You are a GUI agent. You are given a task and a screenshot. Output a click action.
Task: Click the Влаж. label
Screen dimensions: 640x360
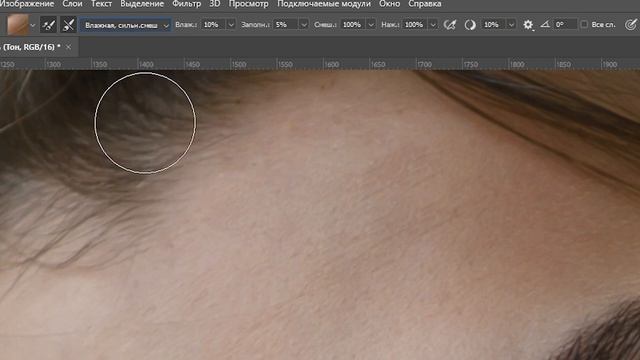point(186,25)
